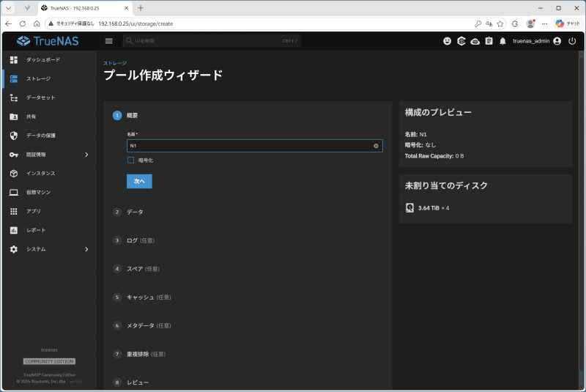Open the browser tab list dropdown

click(x=8, y=8)
